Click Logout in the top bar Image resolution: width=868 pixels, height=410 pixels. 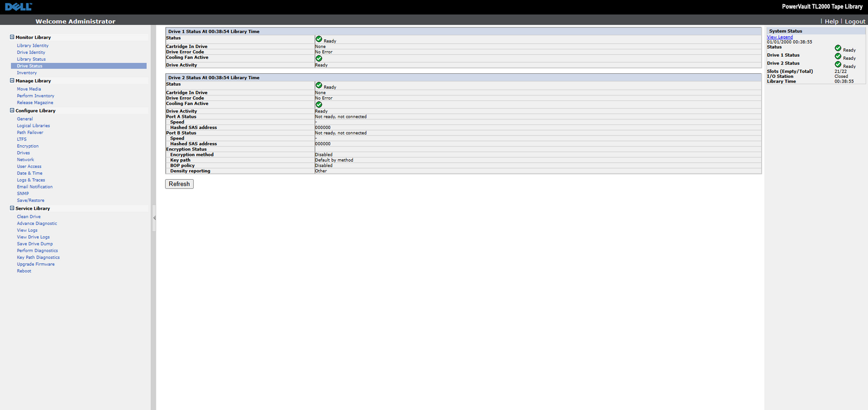[855, 21]
